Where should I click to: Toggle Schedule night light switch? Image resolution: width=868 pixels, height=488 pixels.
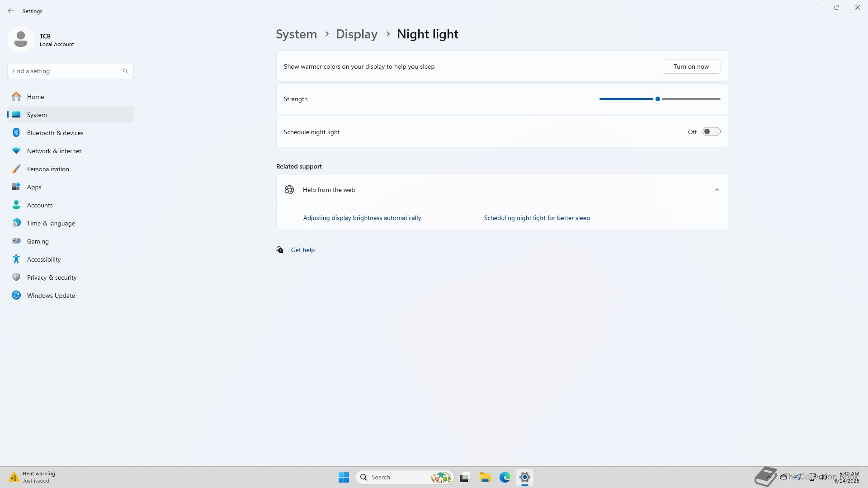[711, 132]
